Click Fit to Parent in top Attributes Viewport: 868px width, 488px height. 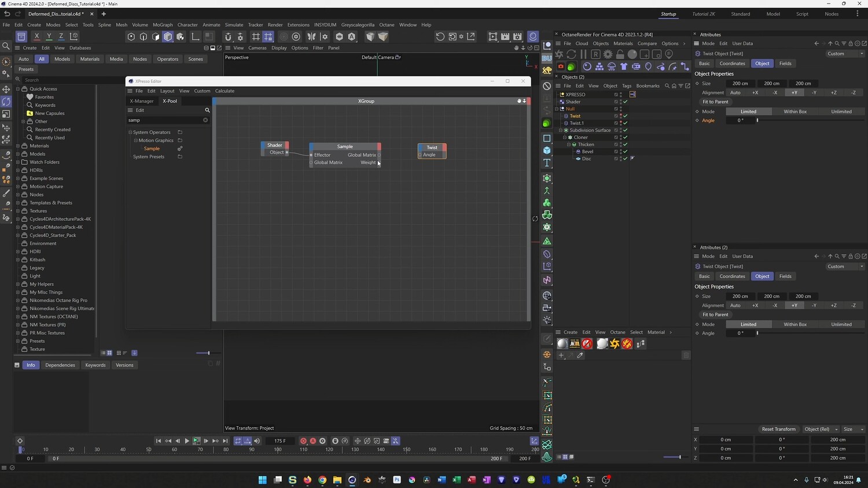[715, 102]
